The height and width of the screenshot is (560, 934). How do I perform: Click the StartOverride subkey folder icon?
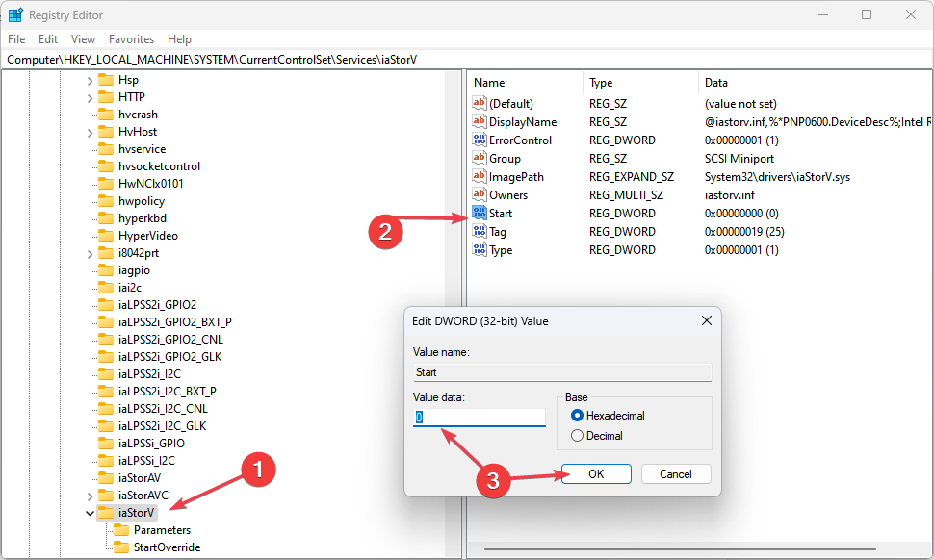[x=121, y=547]
